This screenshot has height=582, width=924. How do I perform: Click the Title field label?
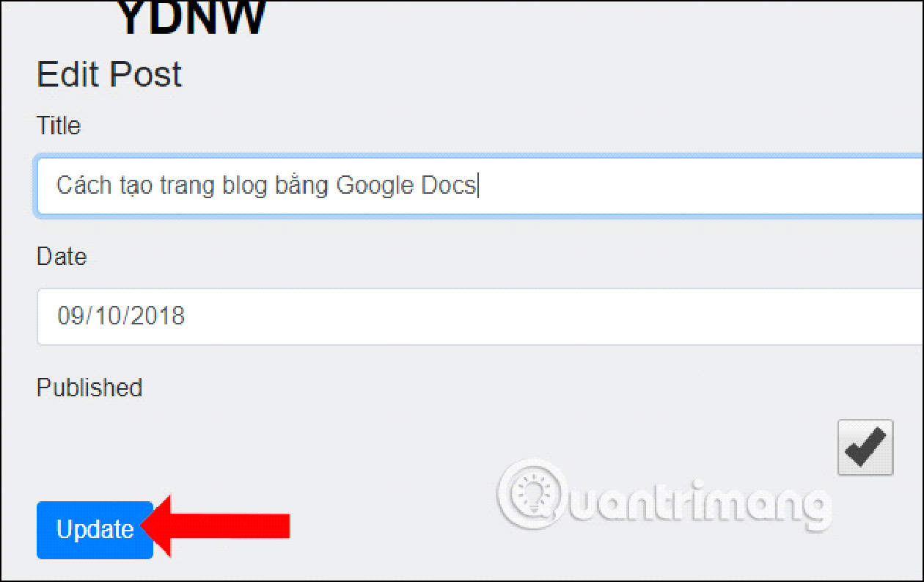click(59, 126)
